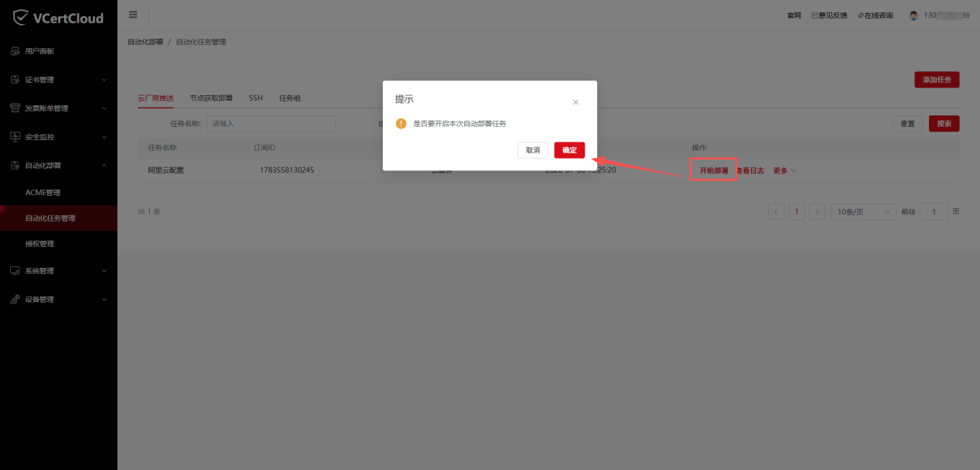Open 在线咨询 in the header

tap(876, 15)
